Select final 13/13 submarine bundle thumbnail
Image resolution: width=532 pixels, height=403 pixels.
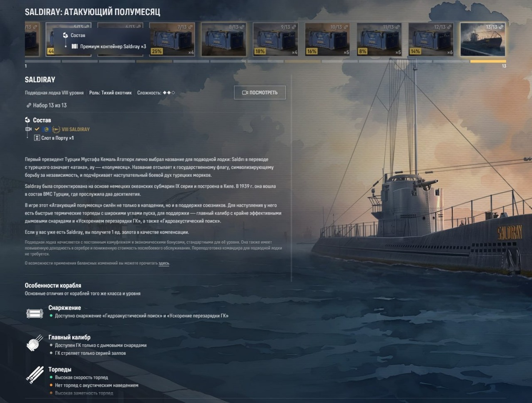coord(483,39)
